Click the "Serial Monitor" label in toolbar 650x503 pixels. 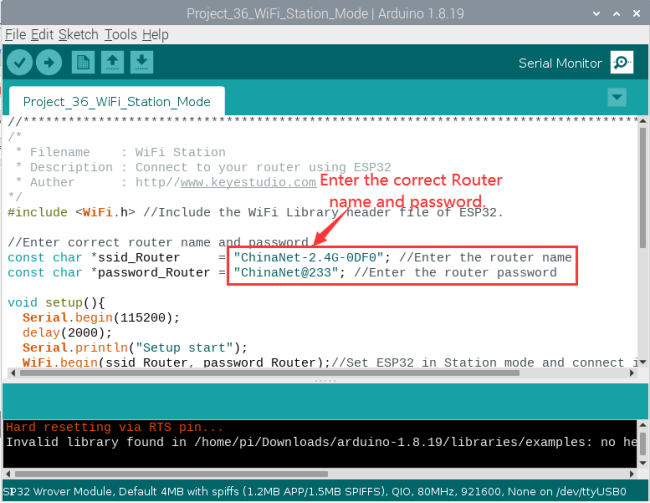560,63
